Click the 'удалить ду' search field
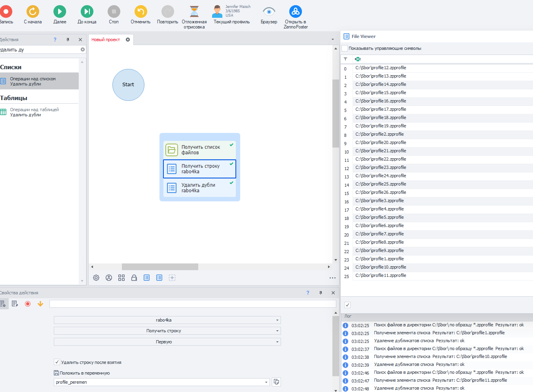Image resolution: width=533 pixels, height=392 pixels. coord(40,50)
